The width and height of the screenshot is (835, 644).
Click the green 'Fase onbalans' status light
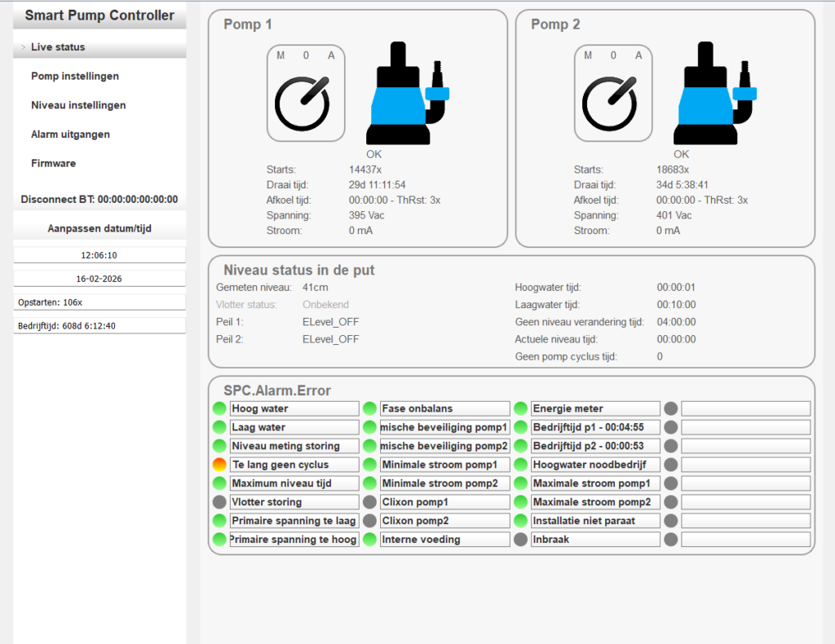pos(369,408)
